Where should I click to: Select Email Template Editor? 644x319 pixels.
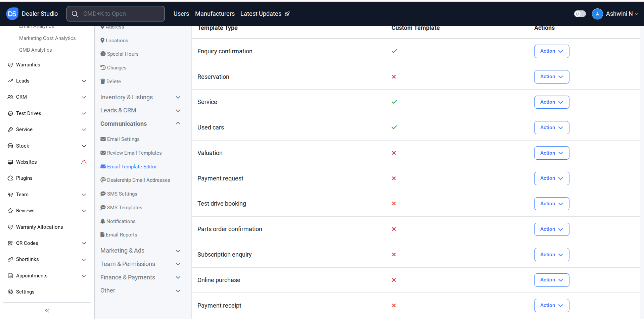pyautogui.click(x=129, y=167)
